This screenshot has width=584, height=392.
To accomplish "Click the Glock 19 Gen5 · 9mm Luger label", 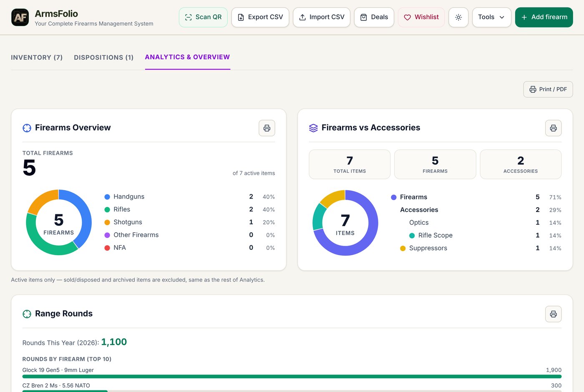I will [x=58, y=370].
